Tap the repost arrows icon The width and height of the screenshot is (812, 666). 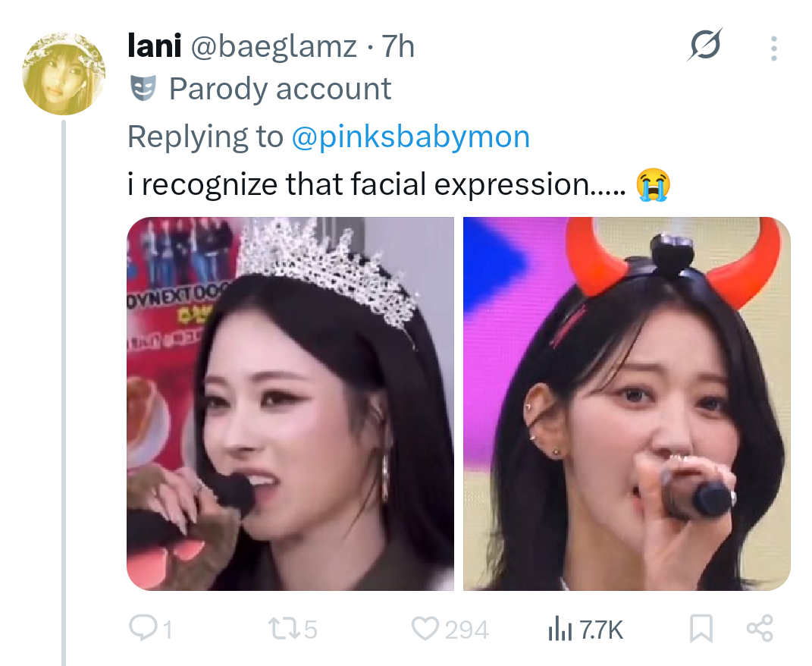(x=284, y=629)
